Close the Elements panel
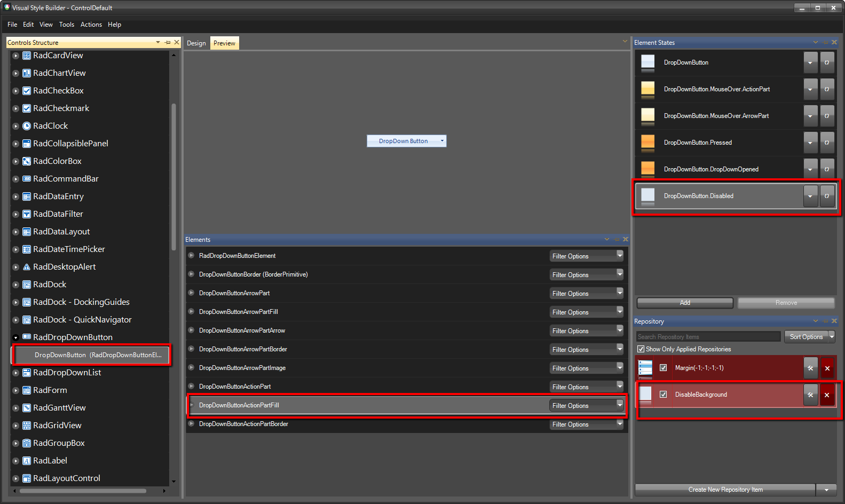The width and height of the screenshot is (845, 504). click(x=626, y=239)
